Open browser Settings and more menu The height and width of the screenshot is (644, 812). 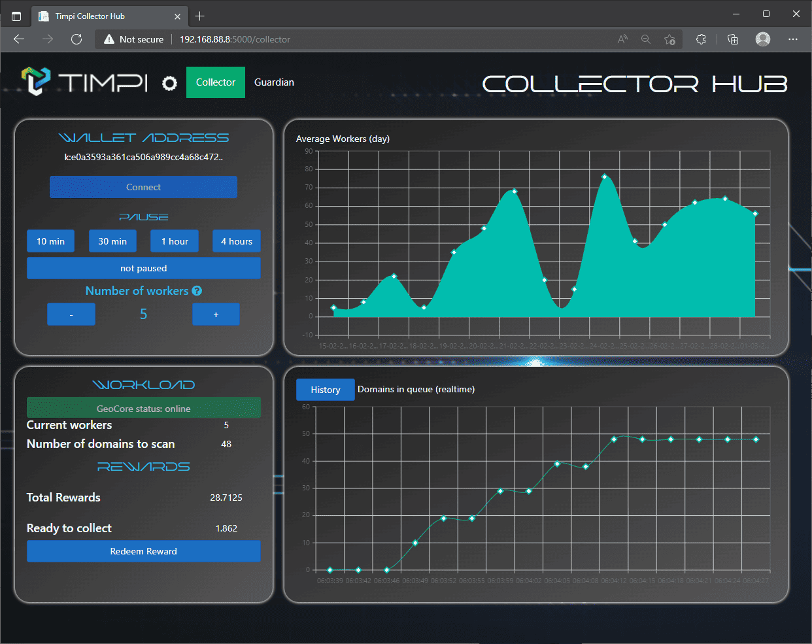[793, 39]
